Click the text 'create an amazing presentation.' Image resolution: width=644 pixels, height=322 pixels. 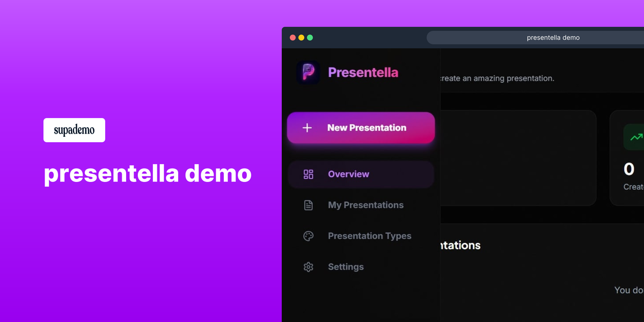coord(497,78)
